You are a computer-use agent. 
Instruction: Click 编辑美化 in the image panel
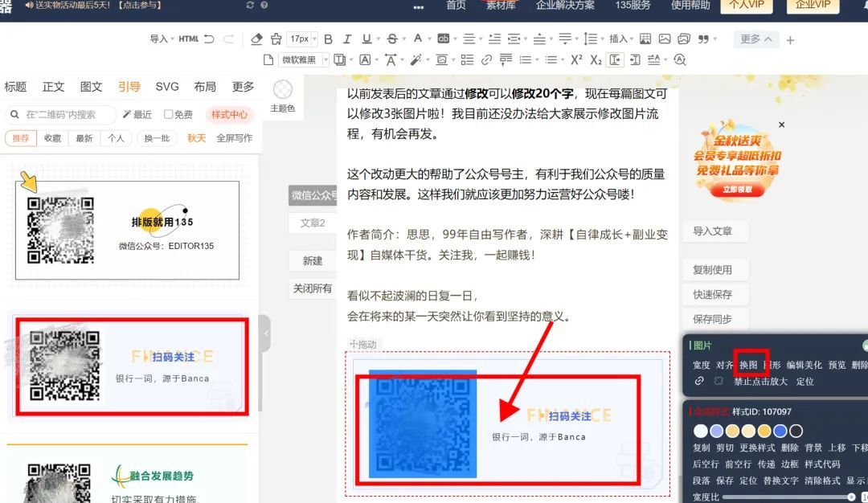(x=805, y=365)
